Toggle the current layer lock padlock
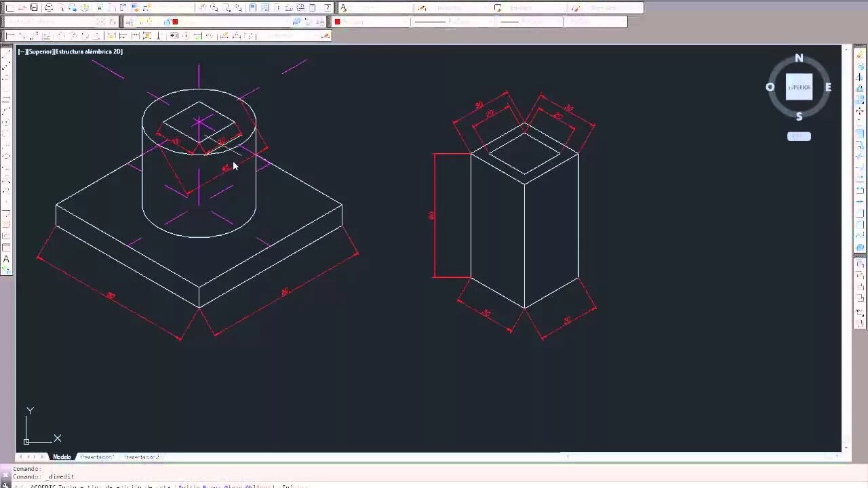This screenshot has height=488, width=868. click(167, 22)
